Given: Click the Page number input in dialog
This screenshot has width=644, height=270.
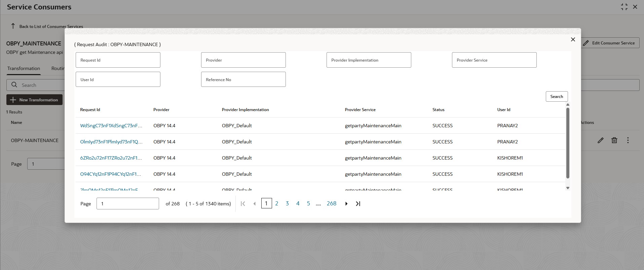Looking at the screenshot, I should 128,203.
